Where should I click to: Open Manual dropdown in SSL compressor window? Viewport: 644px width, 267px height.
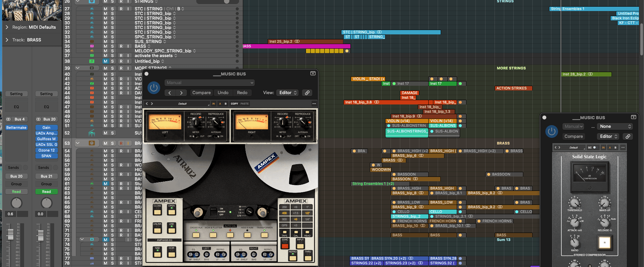pyautogui.click(x=574, y=126)
